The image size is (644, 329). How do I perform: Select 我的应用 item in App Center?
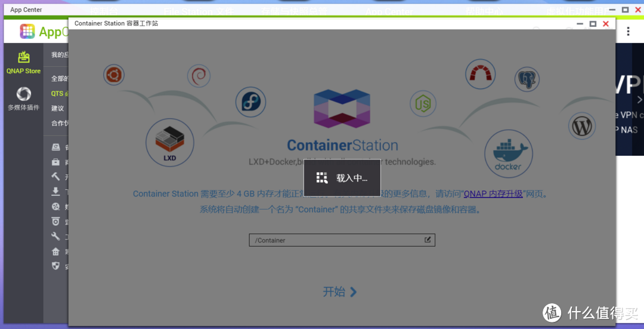(60, 55)
